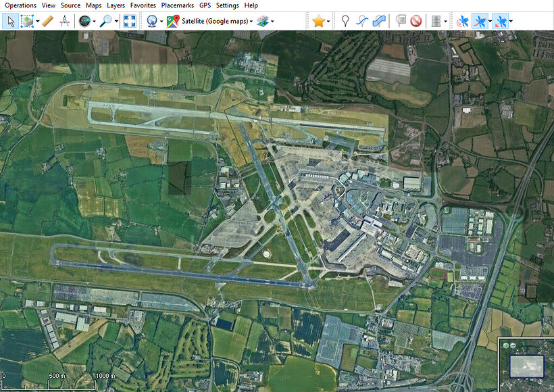Activate the ruler distance measurement tool
Viewport: 554px width, 392px height.
(47, 21)
